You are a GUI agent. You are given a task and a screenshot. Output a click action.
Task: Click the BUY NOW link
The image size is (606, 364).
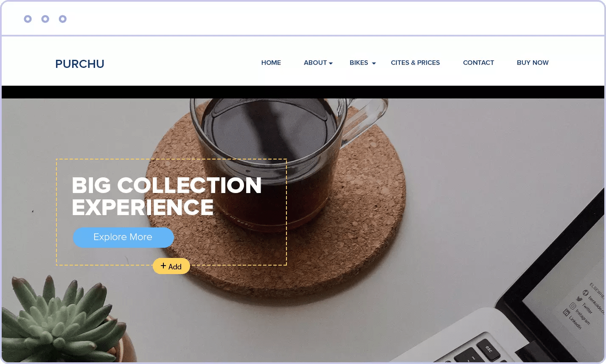[533, 62]
